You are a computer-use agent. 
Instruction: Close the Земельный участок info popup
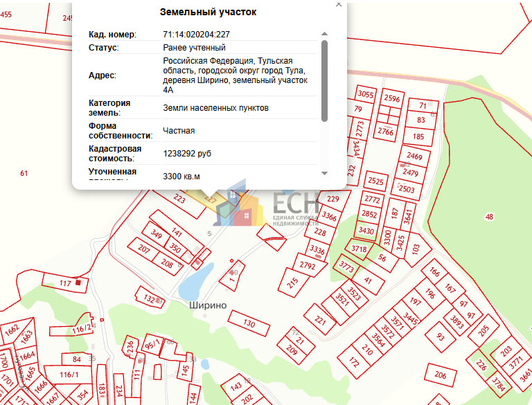point(338,3)
